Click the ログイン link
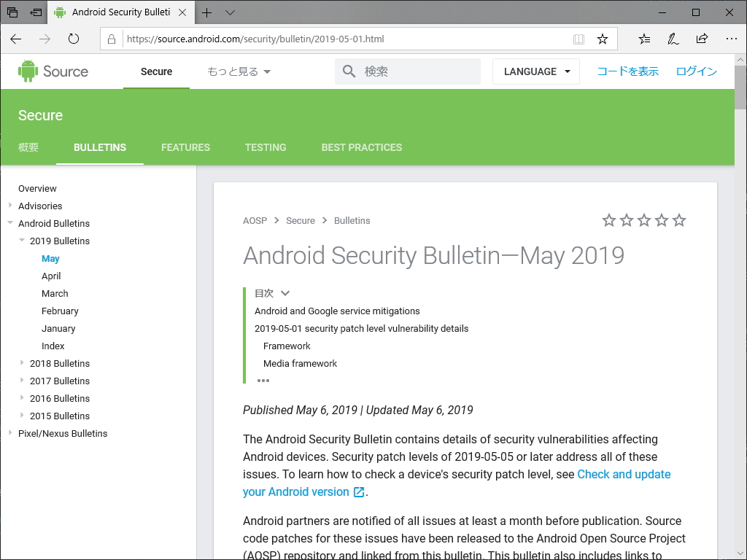This screenshot has width=747, height=560. [695, 71]
